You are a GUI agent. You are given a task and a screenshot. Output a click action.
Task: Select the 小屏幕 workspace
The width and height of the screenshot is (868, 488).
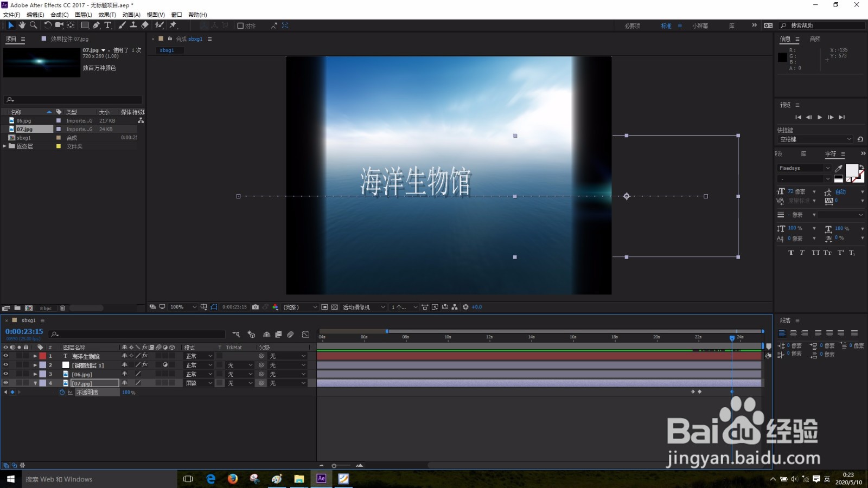pos(700,25)
